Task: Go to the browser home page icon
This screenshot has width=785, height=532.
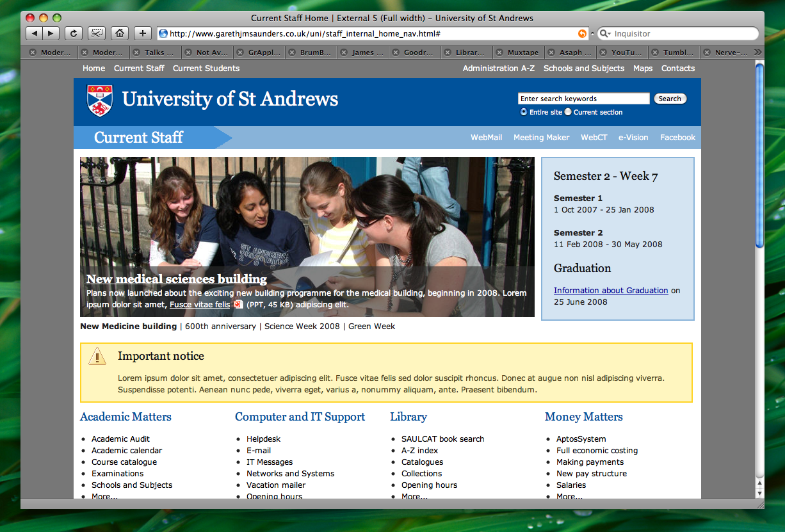Action: 119,33
